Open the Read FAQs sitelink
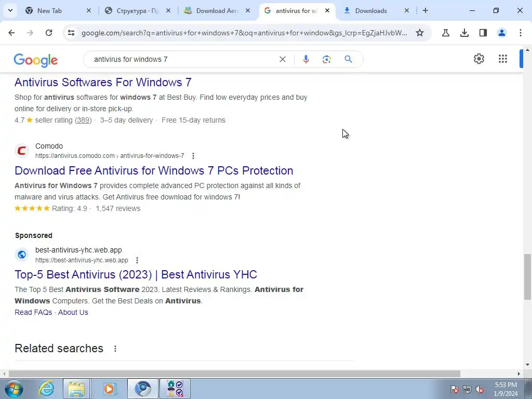 (33, 312)
